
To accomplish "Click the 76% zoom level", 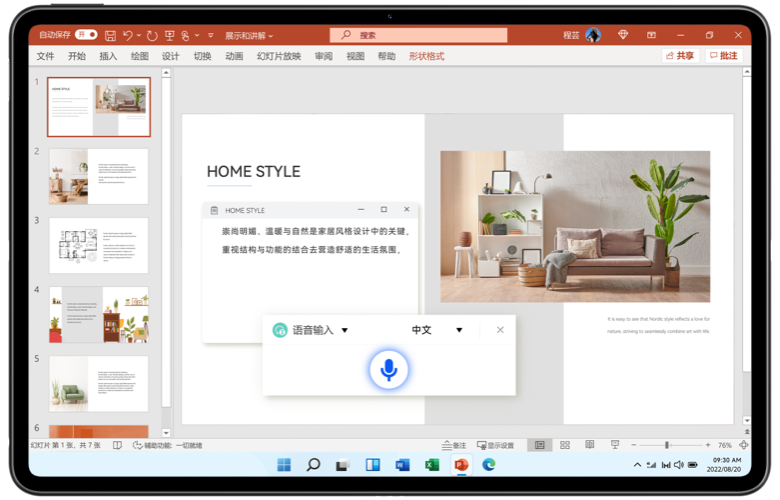I will pos(725,445).
